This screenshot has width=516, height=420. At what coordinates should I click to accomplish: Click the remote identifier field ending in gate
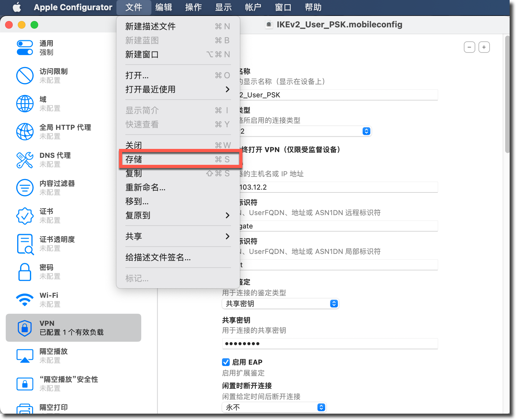click(x=338, y=226)
